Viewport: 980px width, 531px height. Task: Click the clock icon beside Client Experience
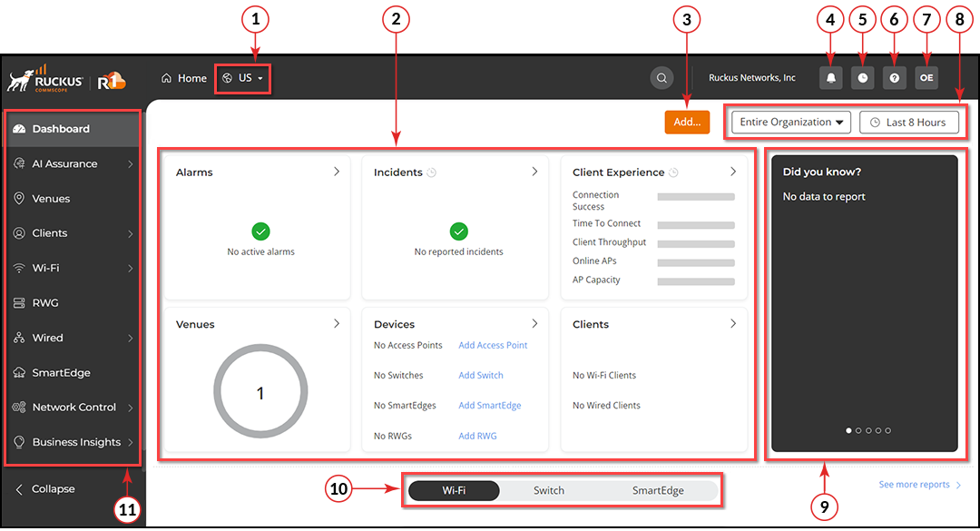pos(673,172)
